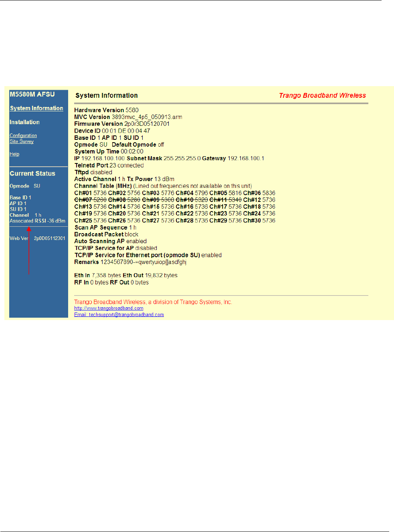Click the MVC Version line
Image resolution: width=394 pixels, height=532 pixels.
pyautogui.click(x=128, y=117)
